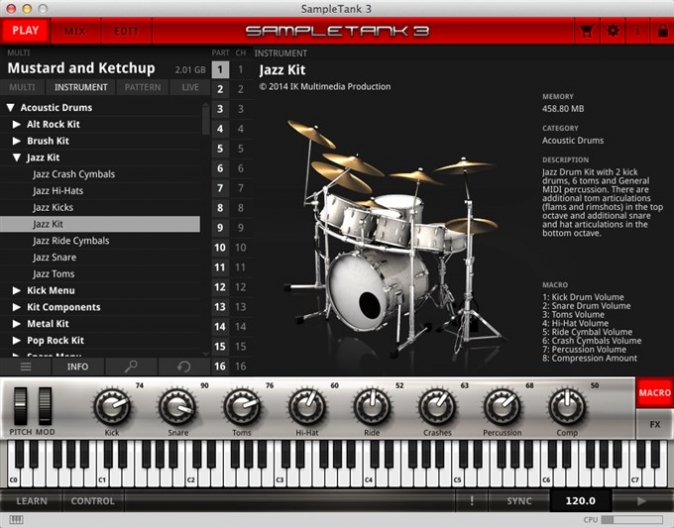674x528 pixels.
Task: Open the shopping cart store icon
Action: [x=587, y=31]
